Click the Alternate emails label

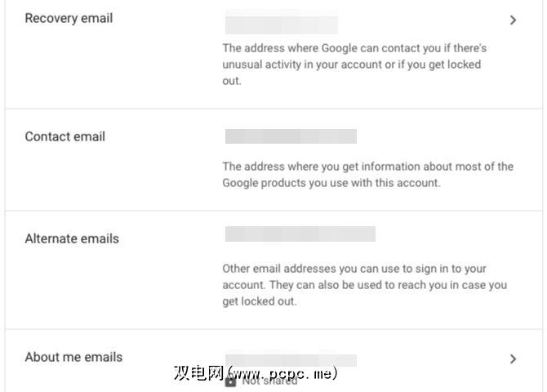click(72, 238)
